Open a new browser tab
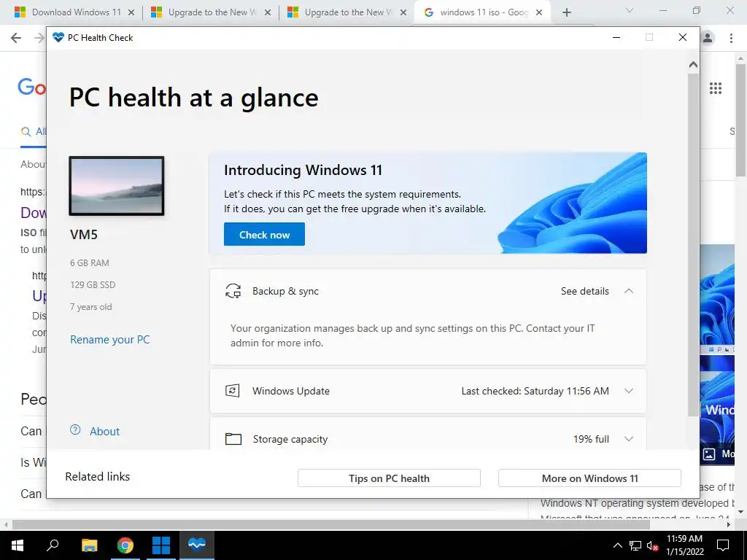This screenshot has height=560, width=747. [566, 12]
